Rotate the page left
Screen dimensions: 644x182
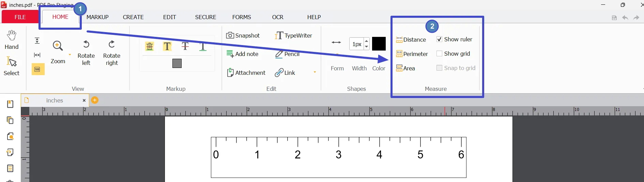(86, 53)
